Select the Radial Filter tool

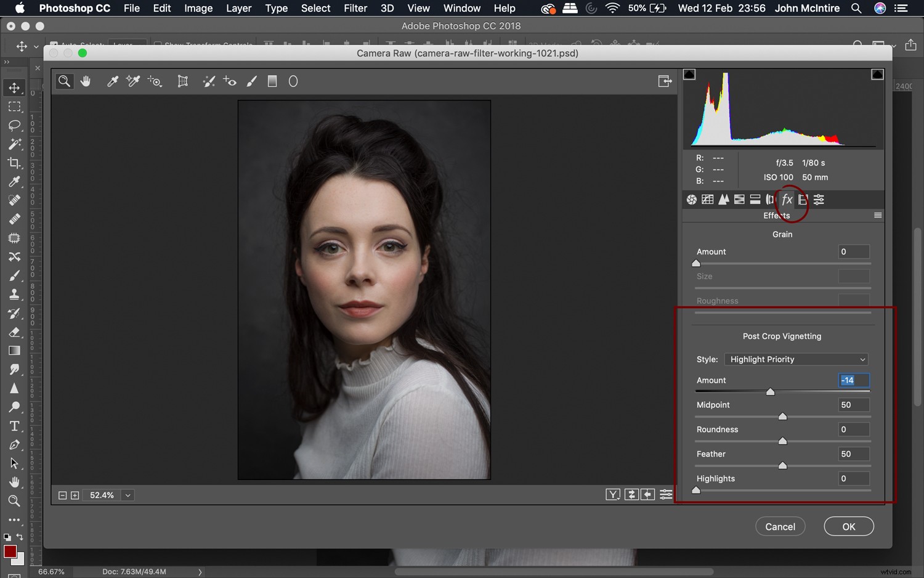(293, 81)
